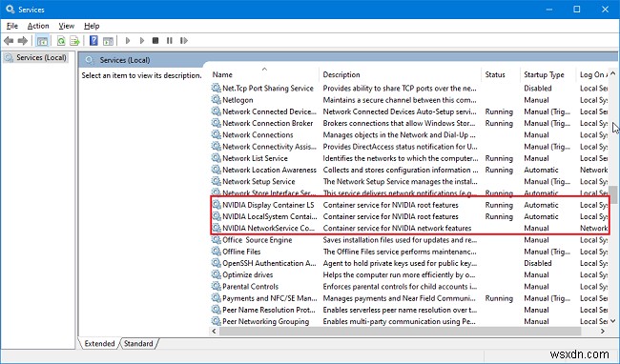Select the Network Connection Broker service name
620x364 pixels.
(267, 123)
